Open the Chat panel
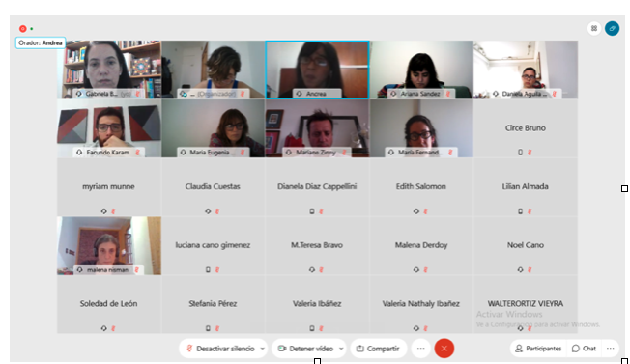This screenshot has width=630, height=364. 584,349
